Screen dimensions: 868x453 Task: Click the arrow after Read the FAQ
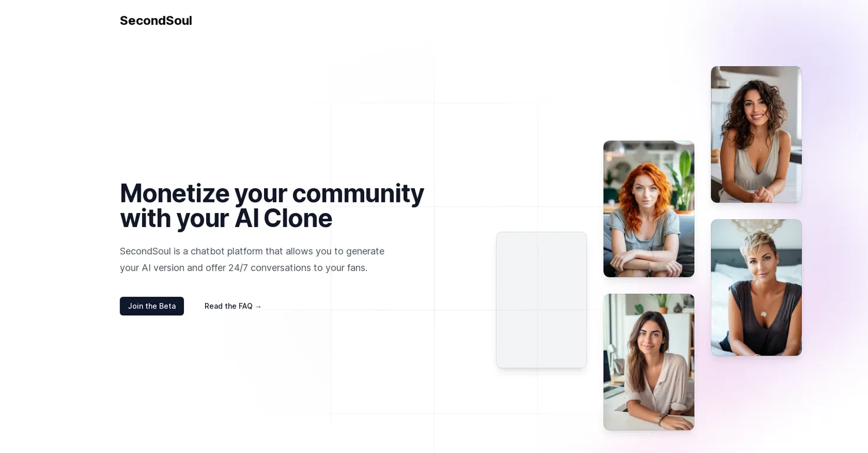coord(258,306)
